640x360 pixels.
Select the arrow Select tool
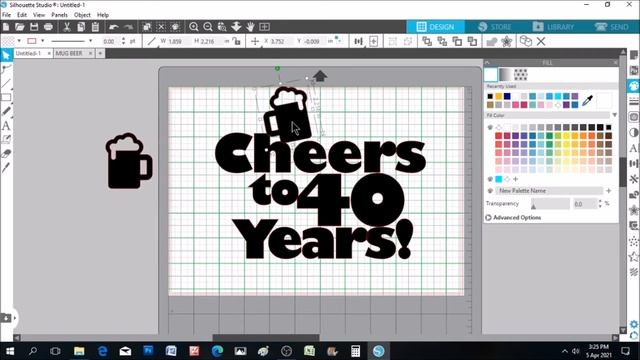coord(6,55)
